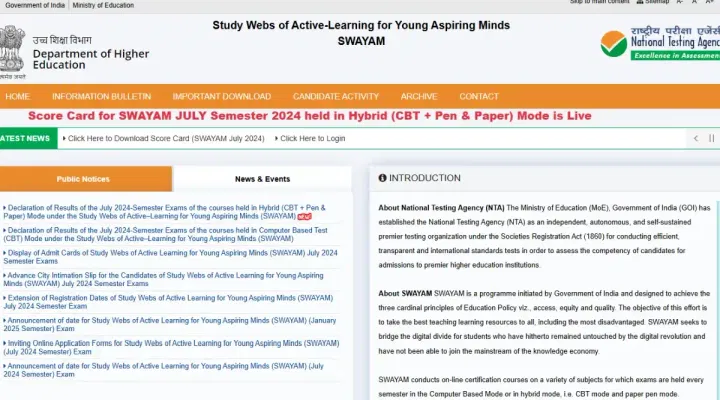
Task: Pause the latest news ticker
Action: 711,138
